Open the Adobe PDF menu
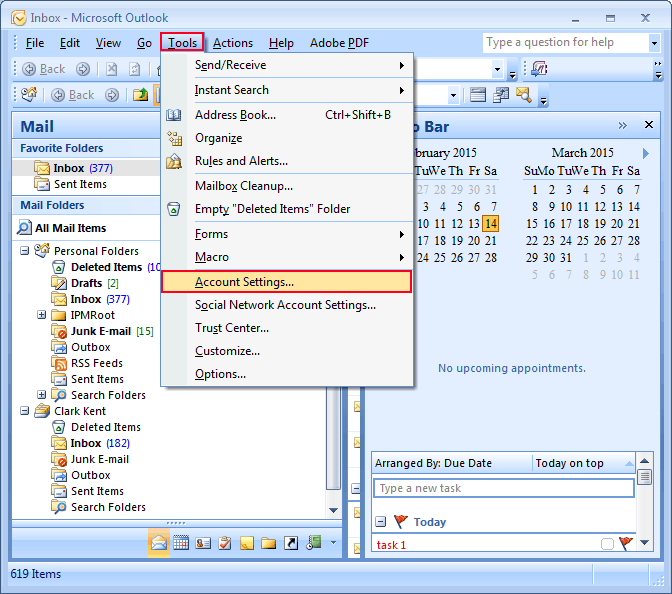Screen dimensions: 672x594 coord(339,43)
